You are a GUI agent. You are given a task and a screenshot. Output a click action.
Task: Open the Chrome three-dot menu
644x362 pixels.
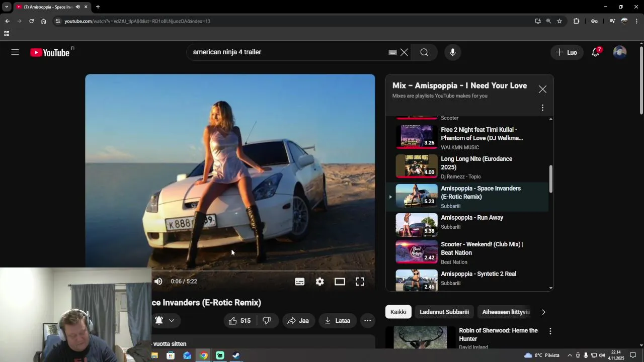637,21
